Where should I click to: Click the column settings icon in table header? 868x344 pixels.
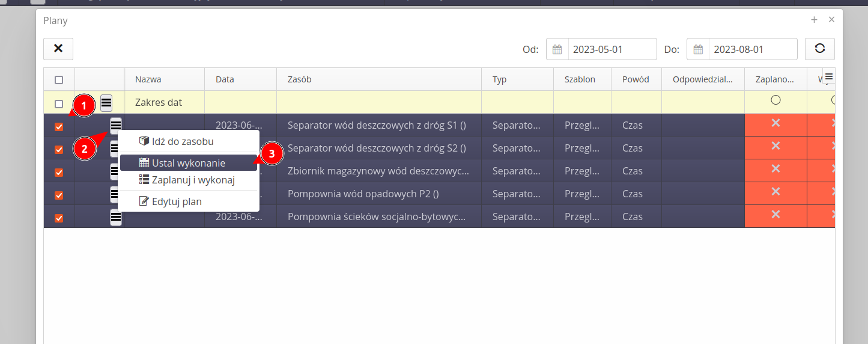(x=828, y=76)
